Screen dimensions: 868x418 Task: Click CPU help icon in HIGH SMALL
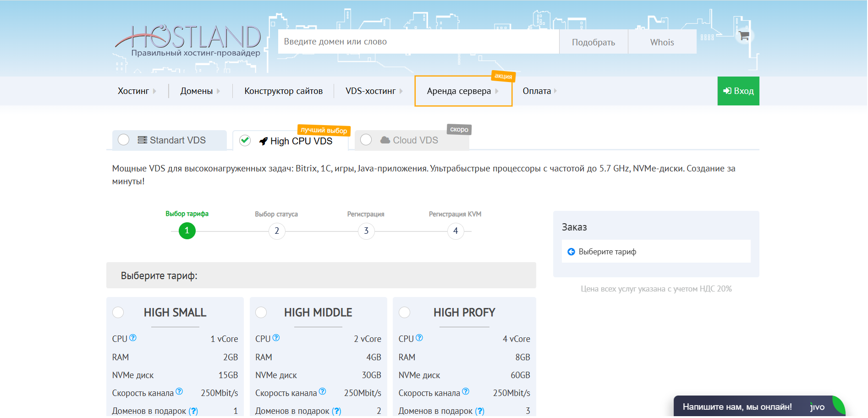point(133,338)
